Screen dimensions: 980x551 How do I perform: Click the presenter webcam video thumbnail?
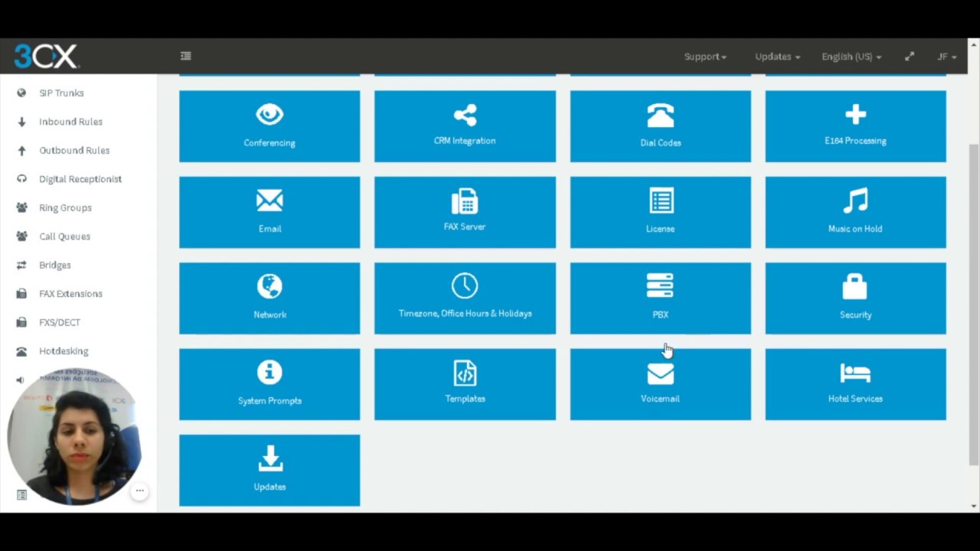point(75,436)
